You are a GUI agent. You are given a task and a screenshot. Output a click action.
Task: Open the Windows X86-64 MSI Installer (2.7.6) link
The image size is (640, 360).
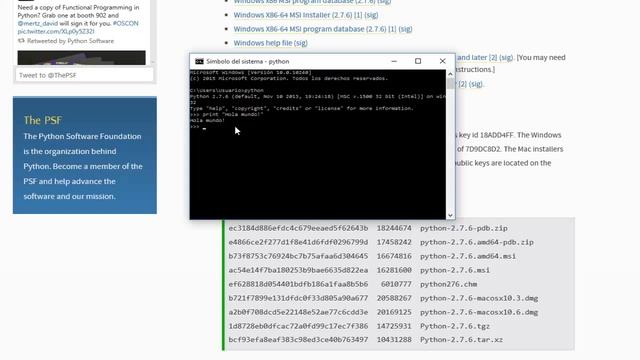point(293,15)
